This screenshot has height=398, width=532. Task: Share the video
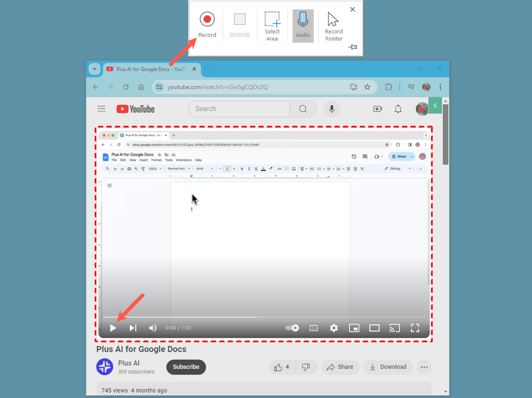pyautogui.click(x=340, y=367)
